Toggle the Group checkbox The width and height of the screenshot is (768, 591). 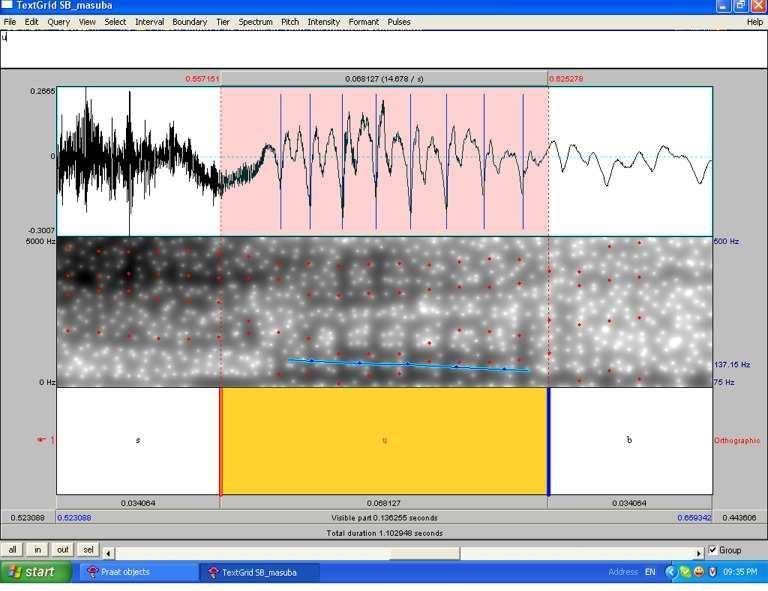coord(713,550)
